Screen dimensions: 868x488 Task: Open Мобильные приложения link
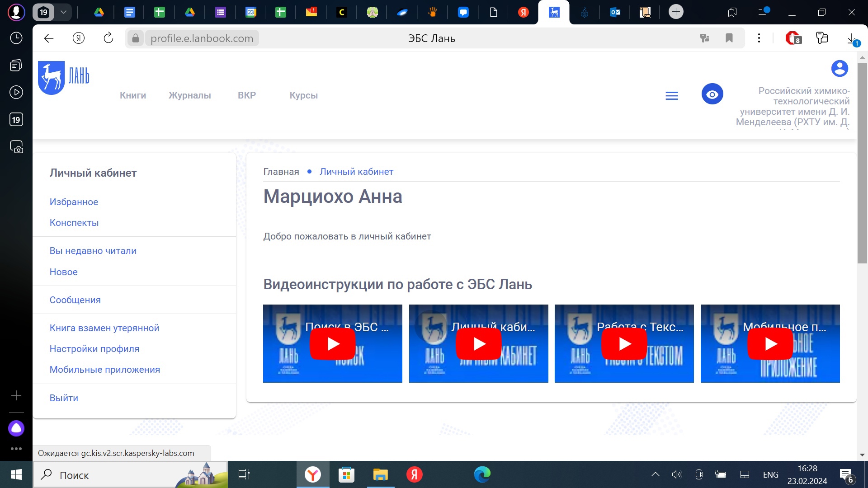click(x=105, y=370)
